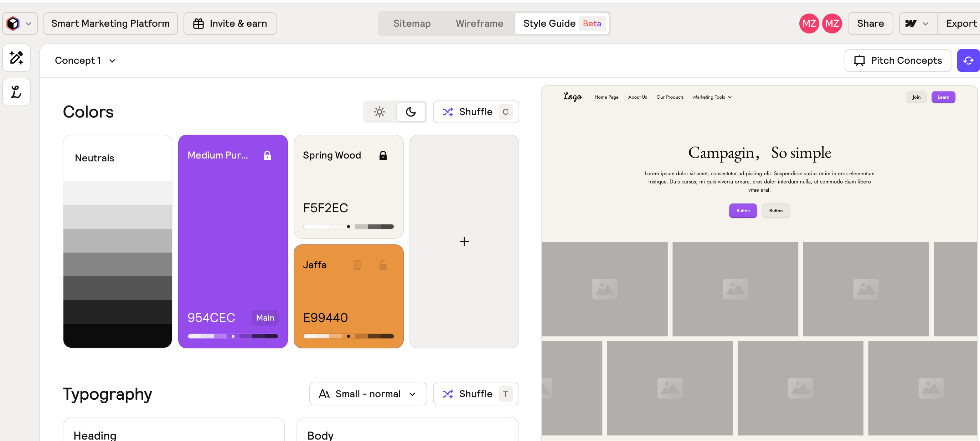The width and height of the screenshot is (980, 441).
Task: Click first image placeholder in top row
Action: click(604, 289)
